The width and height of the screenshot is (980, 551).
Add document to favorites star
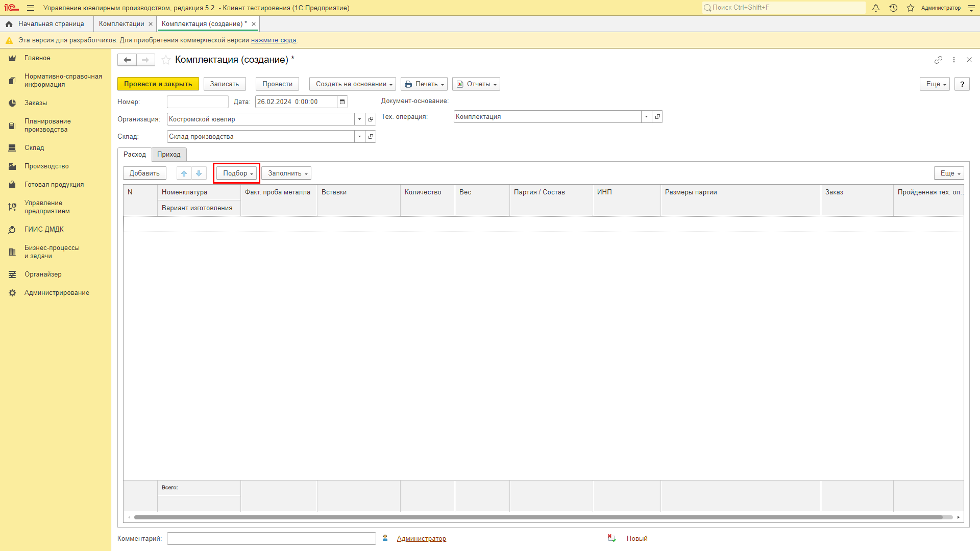pos(166,60)
